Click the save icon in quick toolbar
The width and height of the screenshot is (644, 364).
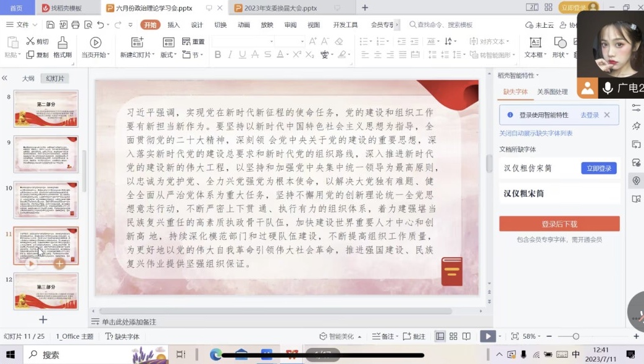[51, 25]
